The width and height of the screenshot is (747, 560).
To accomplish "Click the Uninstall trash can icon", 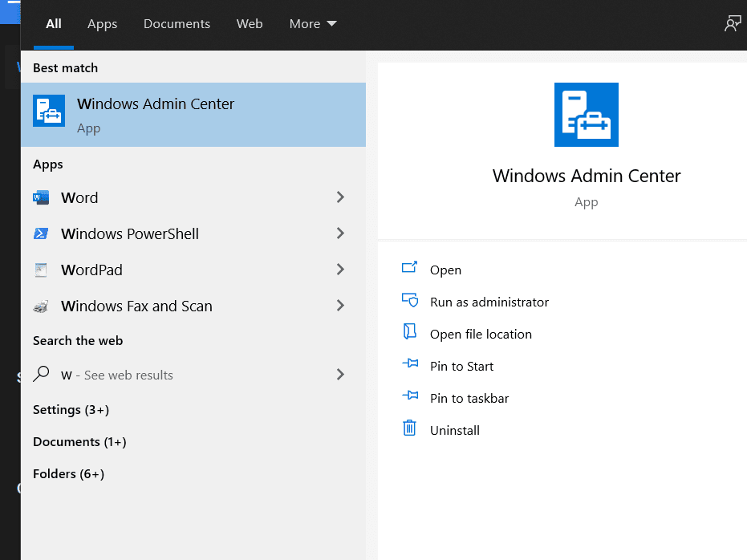I will [409, 428].
